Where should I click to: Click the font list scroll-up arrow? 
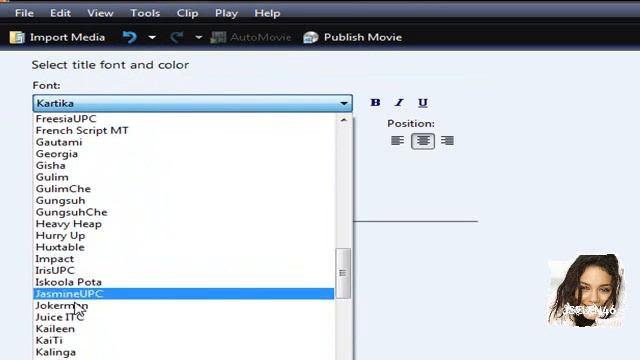point(344,120)
